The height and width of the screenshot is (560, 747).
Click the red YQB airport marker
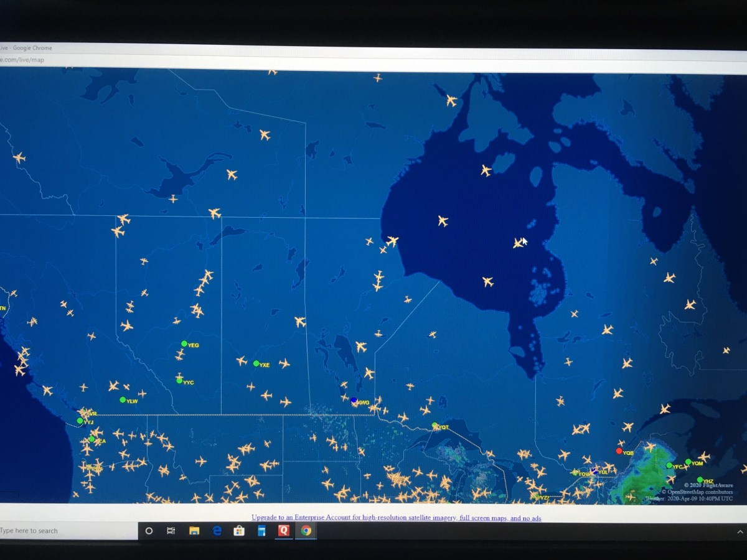(619, 451)
